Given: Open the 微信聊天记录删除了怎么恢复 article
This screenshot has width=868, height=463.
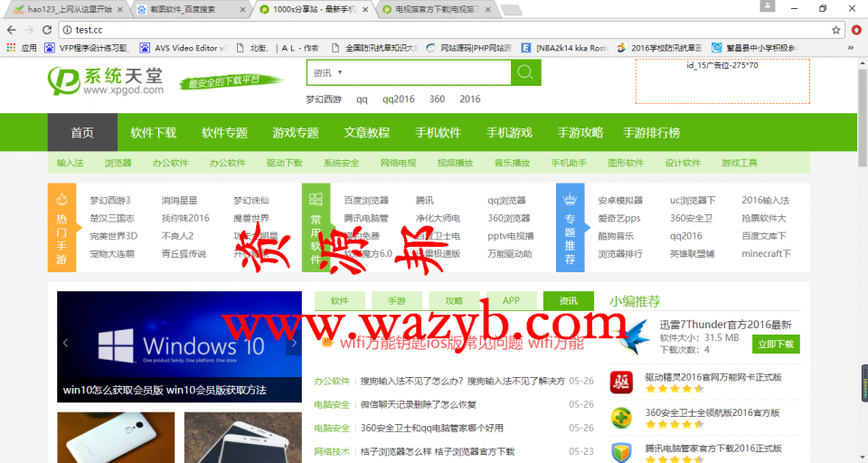Looking at the screenshot, I should 419,404.
